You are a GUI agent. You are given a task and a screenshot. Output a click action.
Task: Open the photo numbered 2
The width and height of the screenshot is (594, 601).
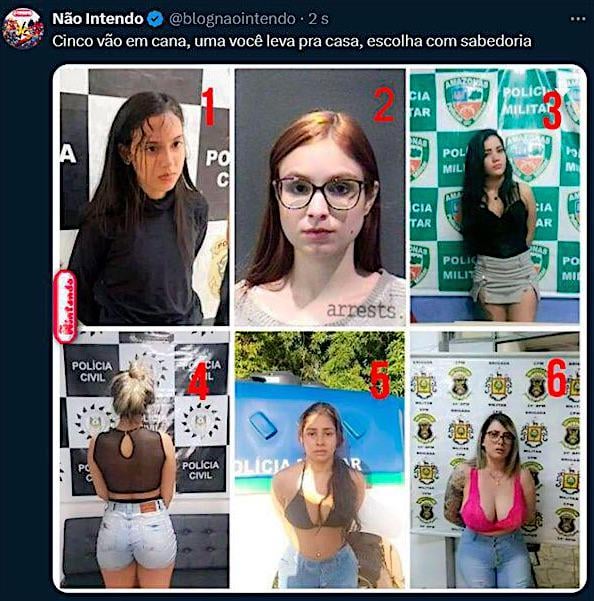coord(320,197)
